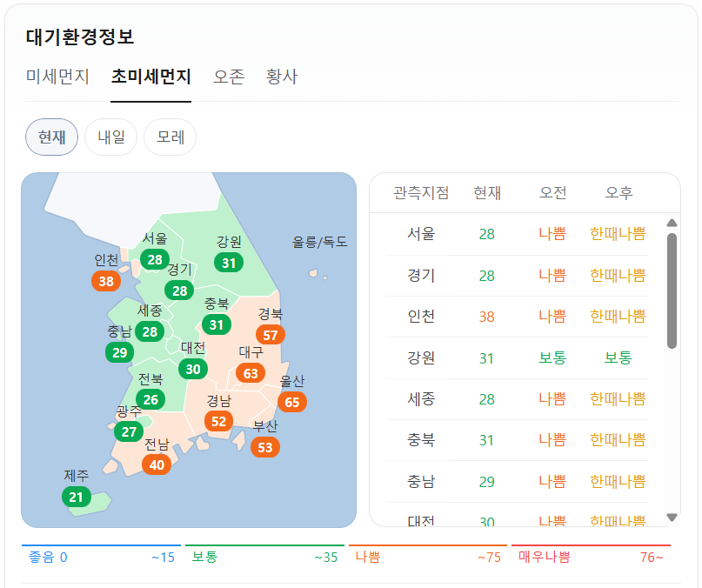Click the Jeju 21 map marker
The width and height of the screenshot is (702, 588).
[76, 497]
